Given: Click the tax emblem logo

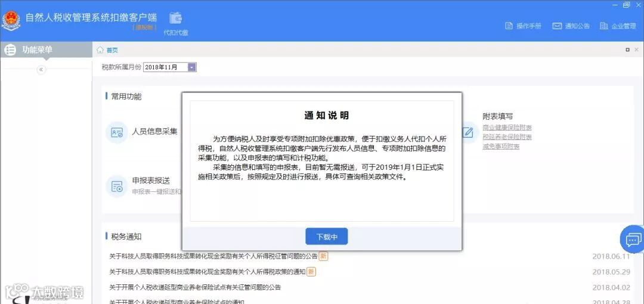Looking at the screenshot, I should (11, 20).
